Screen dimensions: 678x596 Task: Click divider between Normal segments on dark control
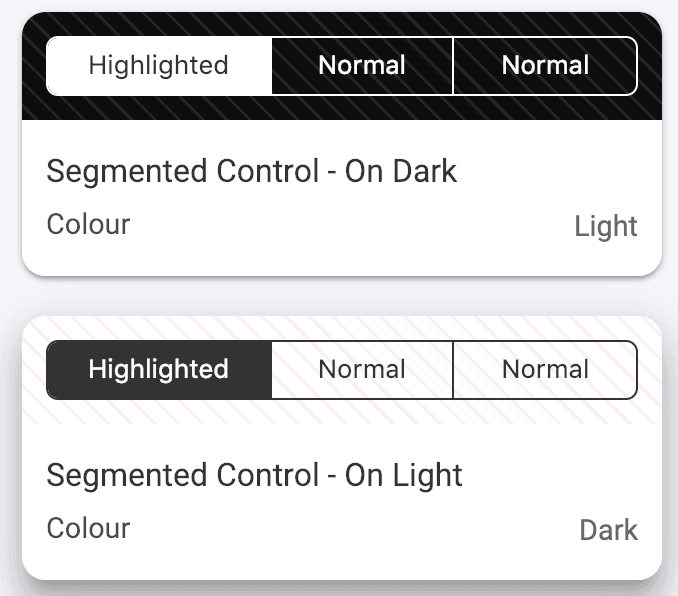pos(453,66)
